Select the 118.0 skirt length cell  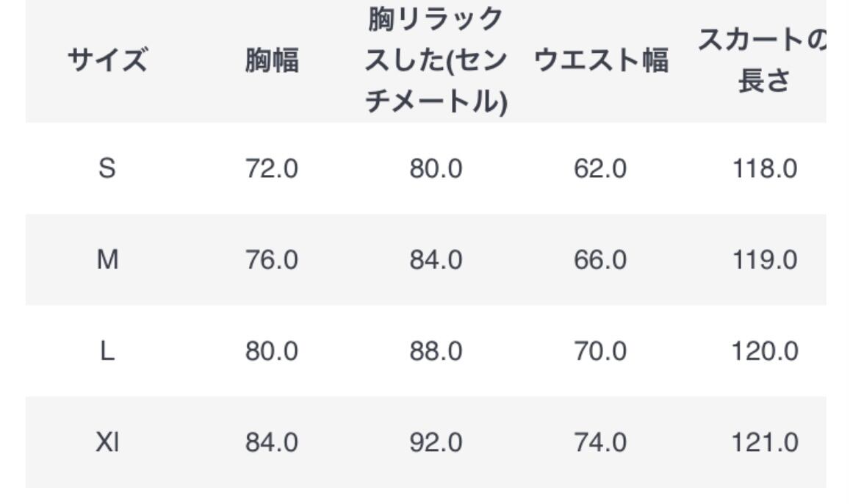(764, 169)
